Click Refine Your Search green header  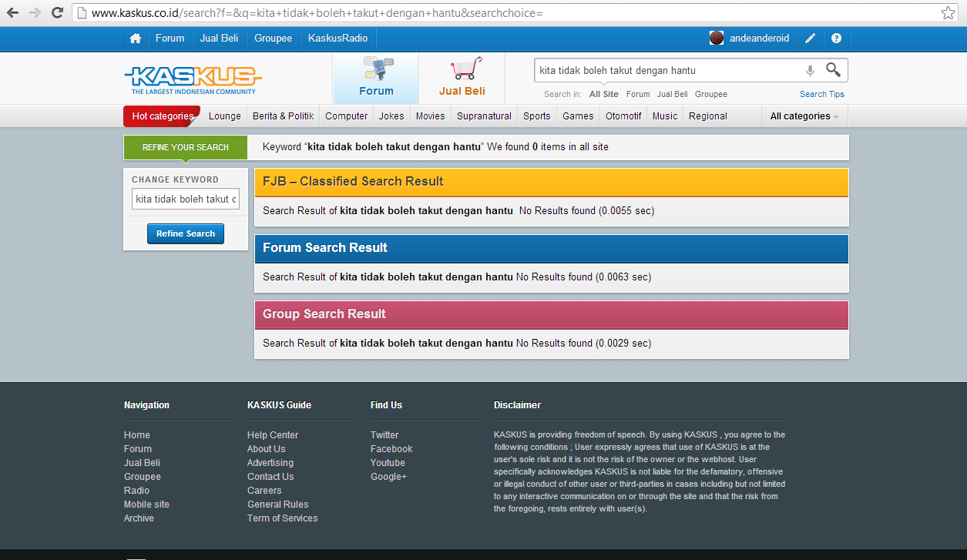click(186, 147)
